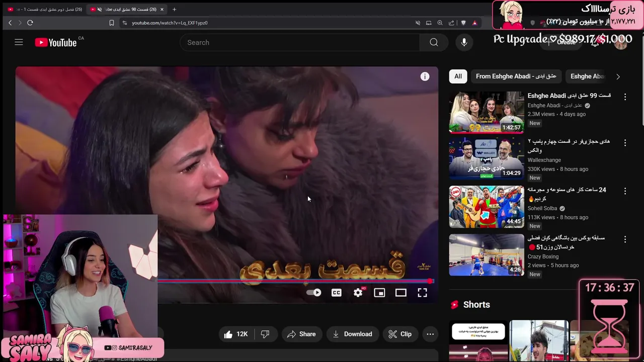Open the YouTube hamburger guide menu
644x362 pixels.
click(19, 42)
